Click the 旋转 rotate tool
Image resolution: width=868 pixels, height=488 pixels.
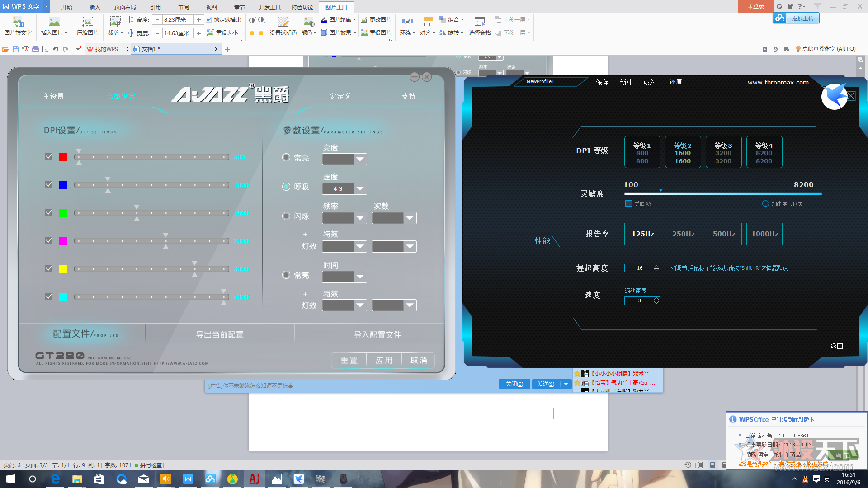tap(451, 33)
